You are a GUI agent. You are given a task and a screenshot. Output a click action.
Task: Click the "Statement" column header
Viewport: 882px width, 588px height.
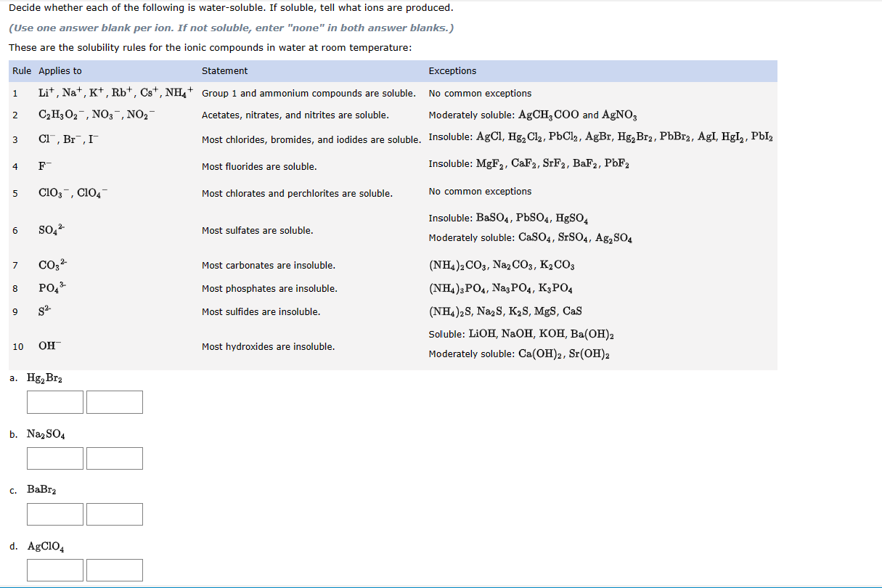click(x=224, y=71)
